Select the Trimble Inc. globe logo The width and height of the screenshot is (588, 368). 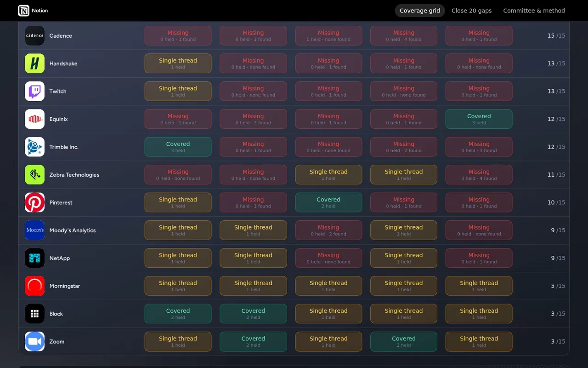click(x=34, y=147)
